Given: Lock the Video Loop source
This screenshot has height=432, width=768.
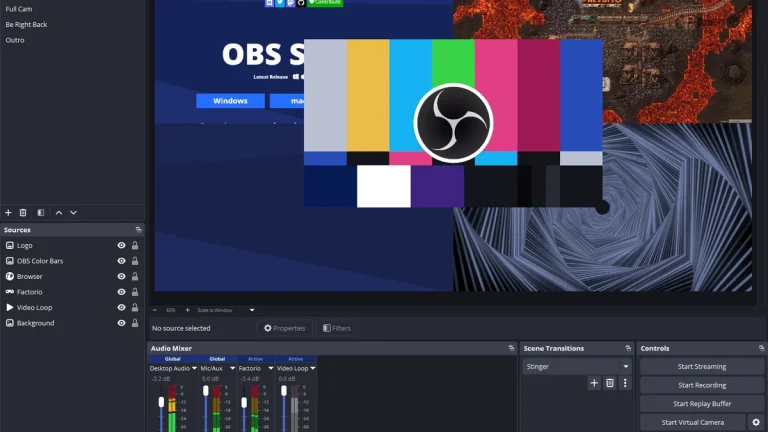Looking at the screenshot, I should point(135,308).
